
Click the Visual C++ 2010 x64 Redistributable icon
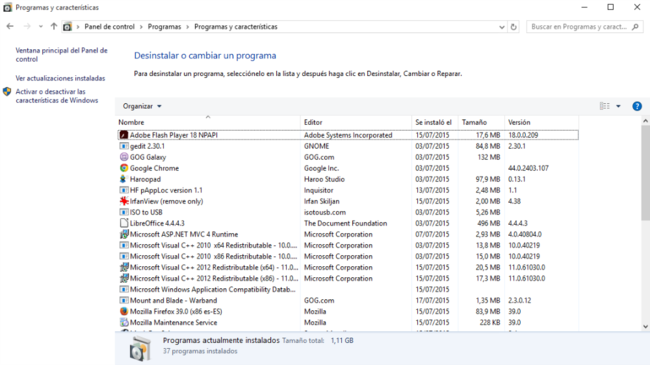124,245
